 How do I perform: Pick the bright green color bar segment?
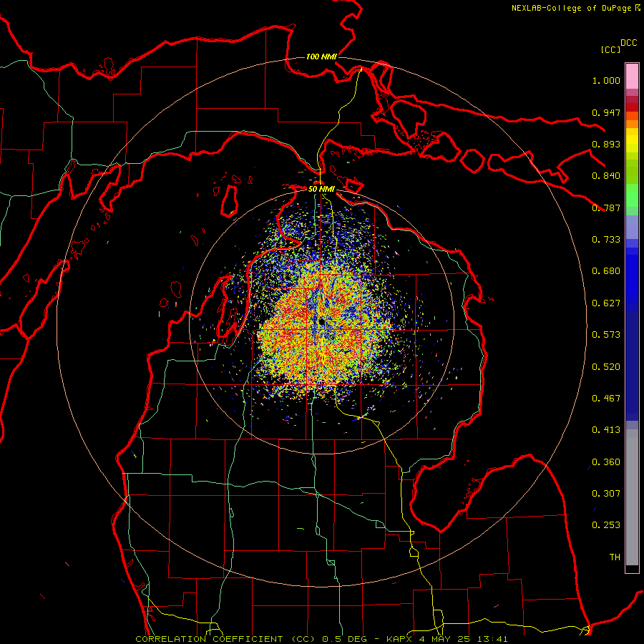[632, 195]
